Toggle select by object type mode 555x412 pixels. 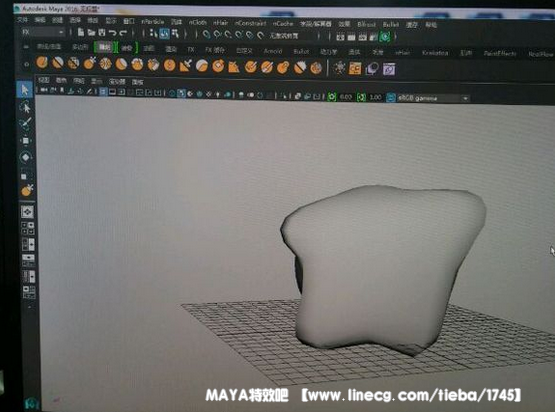tap(164, 34)
